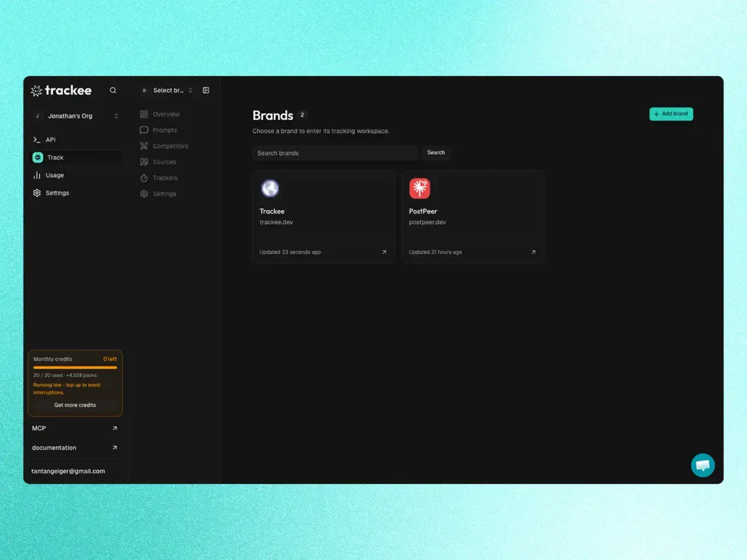Click 'Running low' warning text
The height and width of the screenshot is (560, 747).
[x=67, y=389]
